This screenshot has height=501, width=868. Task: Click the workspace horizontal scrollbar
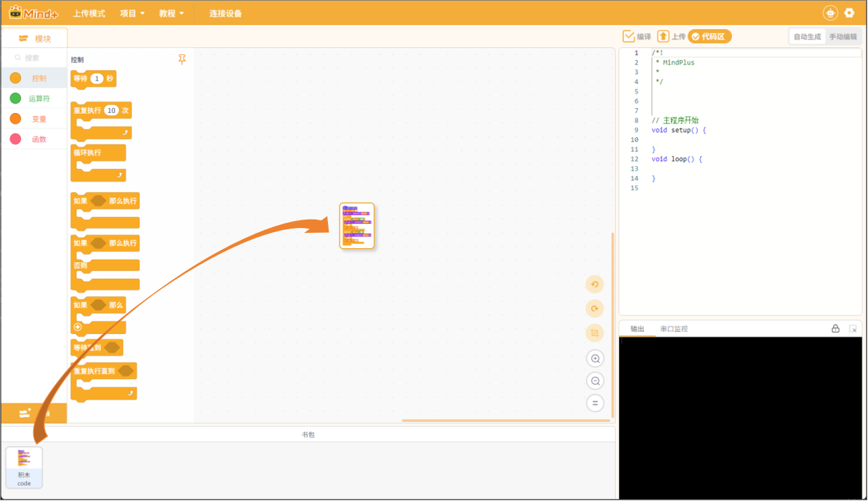(506, 420)
